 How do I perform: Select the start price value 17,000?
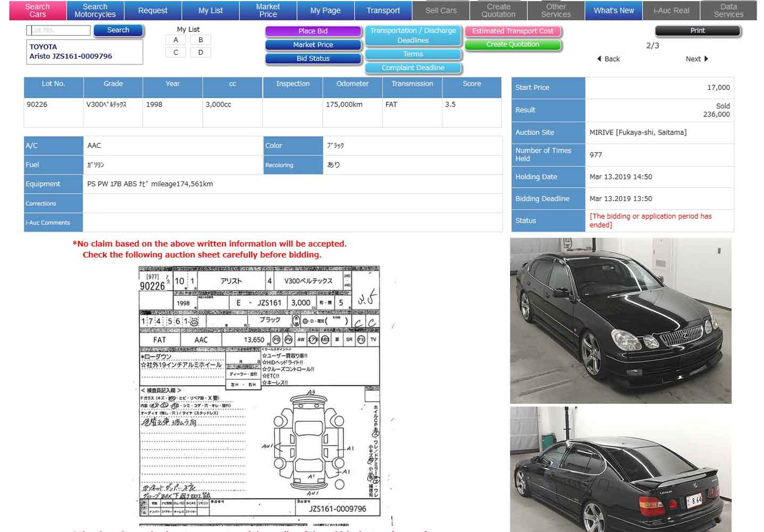(x=718, y=88)
